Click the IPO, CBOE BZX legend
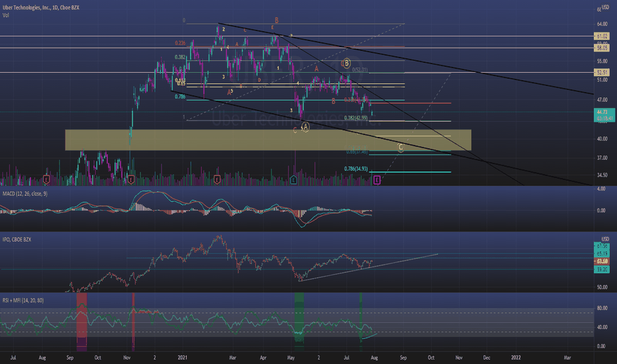The height and width of the screenshot is (364, 617). (x=17, y=240)
